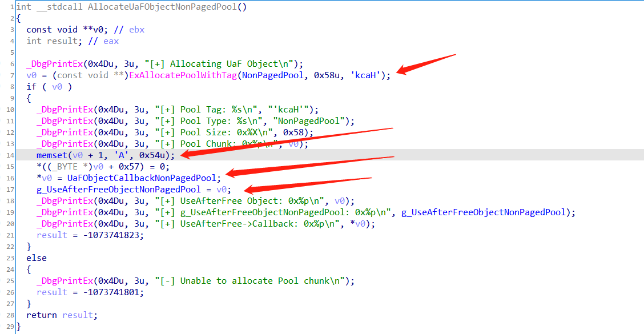644x334 pixels.
Task: Select the __stdcall keyword in the function declaration
Action: pos(59,7)
